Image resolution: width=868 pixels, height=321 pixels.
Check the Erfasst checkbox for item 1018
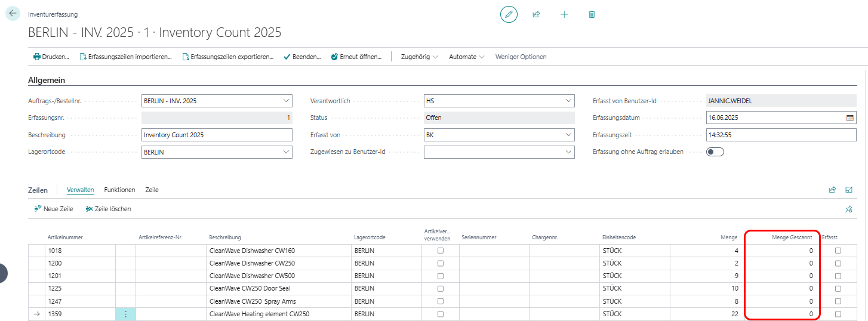click(x=838, y=251)
